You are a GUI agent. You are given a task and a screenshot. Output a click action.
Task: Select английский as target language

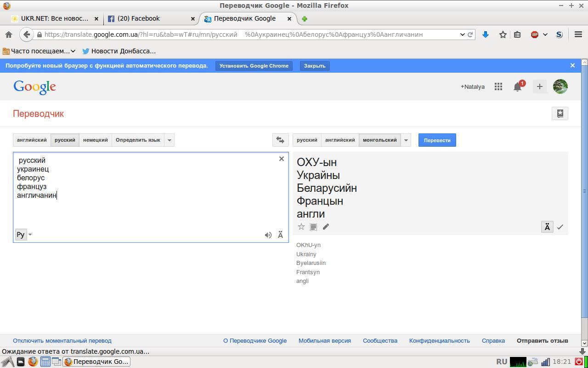pos(340,140)
